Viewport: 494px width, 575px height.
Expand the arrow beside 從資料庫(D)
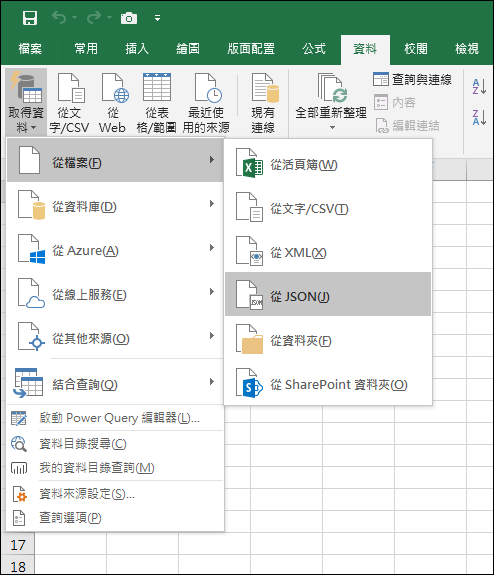click(x=212, y=204)
